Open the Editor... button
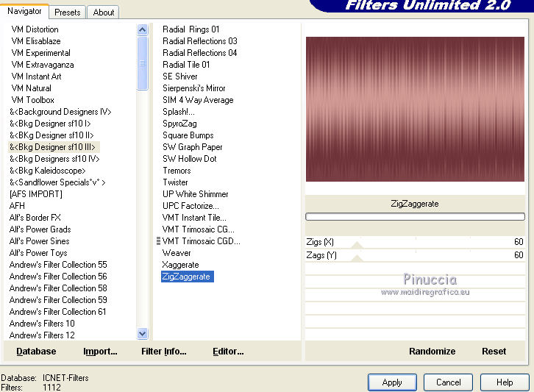 click(228, 351)
